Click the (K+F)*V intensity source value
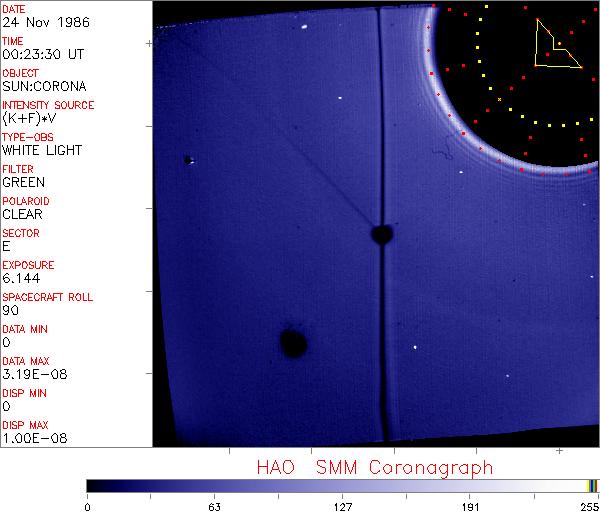Viewport: 600px width, 512px height. [x=29, y=119]
